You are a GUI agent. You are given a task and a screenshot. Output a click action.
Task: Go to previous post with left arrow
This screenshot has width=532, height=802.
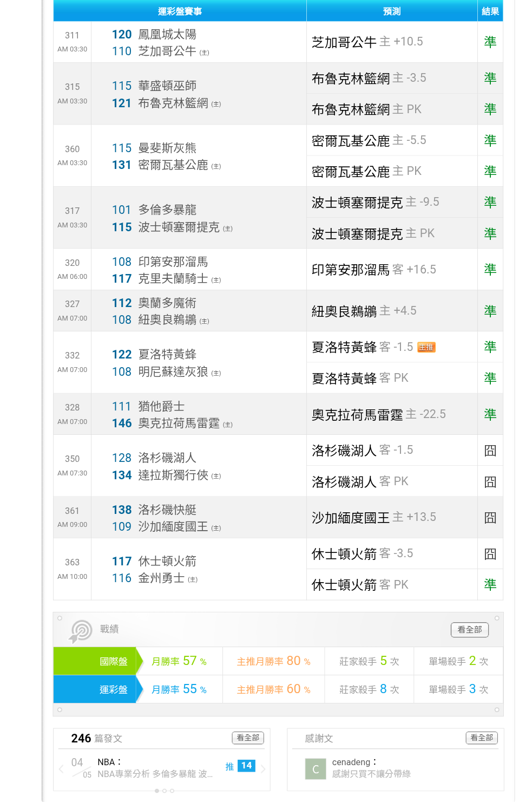tap(61, 769)
